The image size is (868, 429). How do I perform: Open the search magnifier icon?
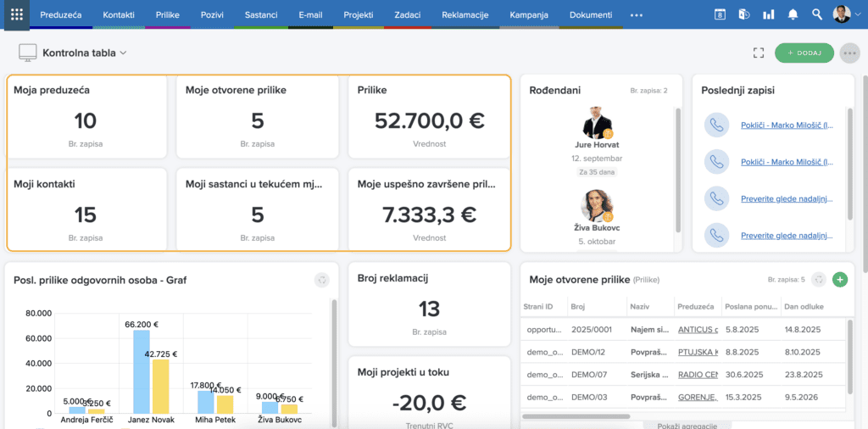click(817, 15)
